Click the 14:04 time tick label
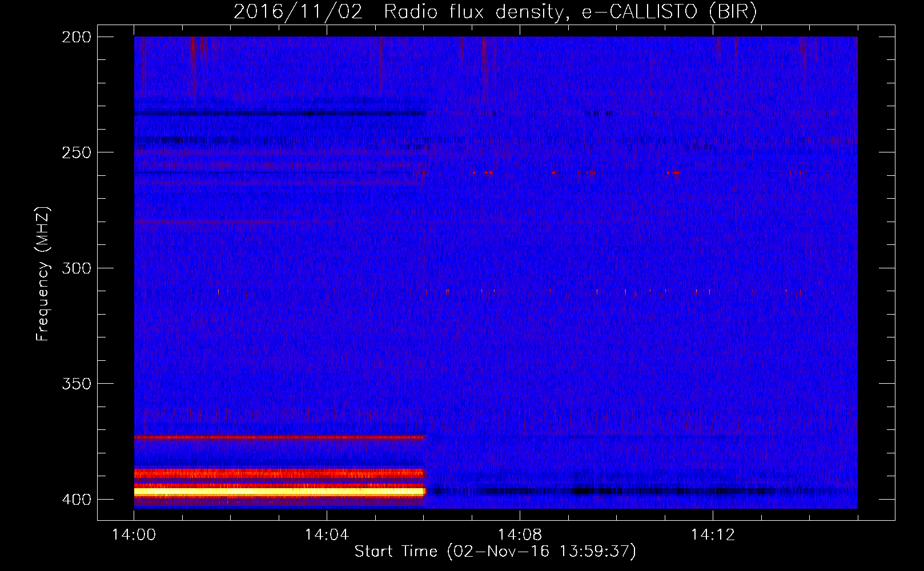Image resolution: width=924 pixels, height=571 pixels. point(327,534)
